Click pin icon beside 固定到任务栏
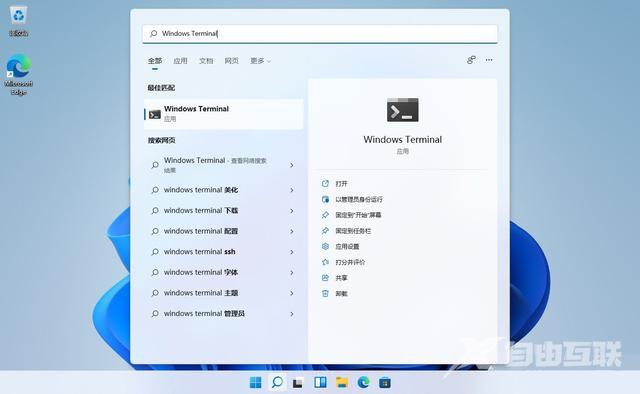 (x=325, y=231)
